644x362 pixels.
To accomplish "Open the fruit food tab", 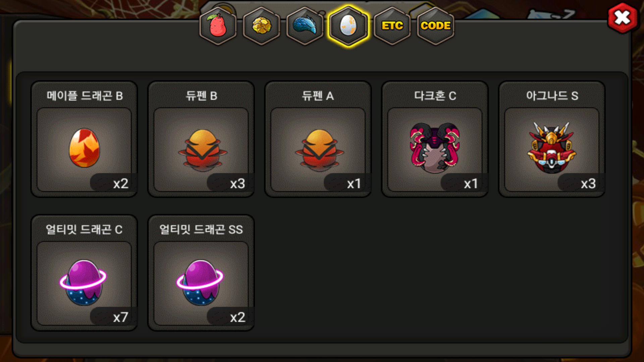I will click(218, 26).
